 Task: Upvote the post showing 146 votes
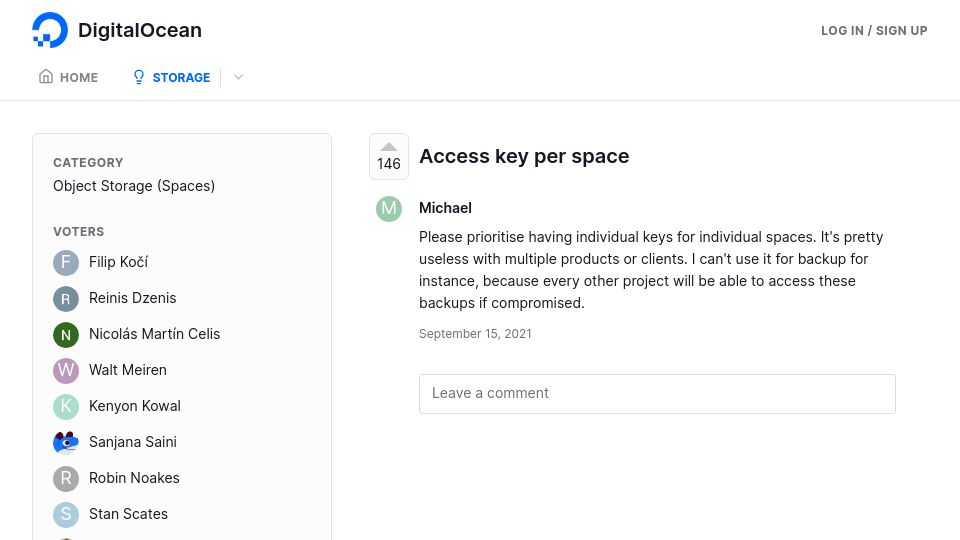click(x=389, y=157)
